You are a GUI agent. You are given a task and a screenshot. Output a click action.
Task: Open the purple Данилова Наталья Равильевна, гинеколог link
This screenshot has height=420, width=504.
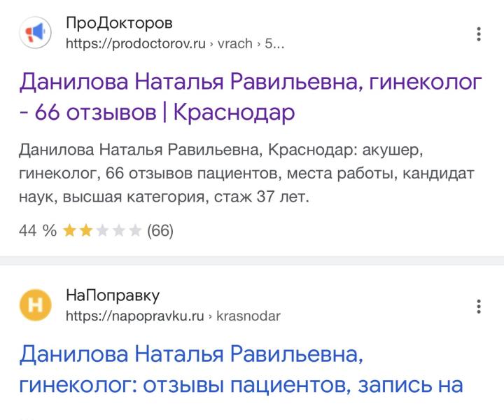tap(251, 97)
